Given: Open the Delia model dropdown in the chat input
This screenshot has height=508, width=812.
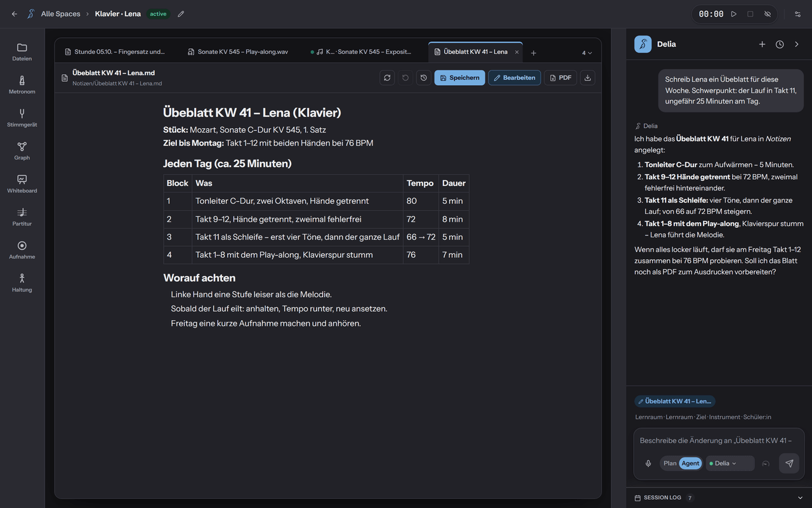Looking at the screenshot, I should click(x=730, y=464).
